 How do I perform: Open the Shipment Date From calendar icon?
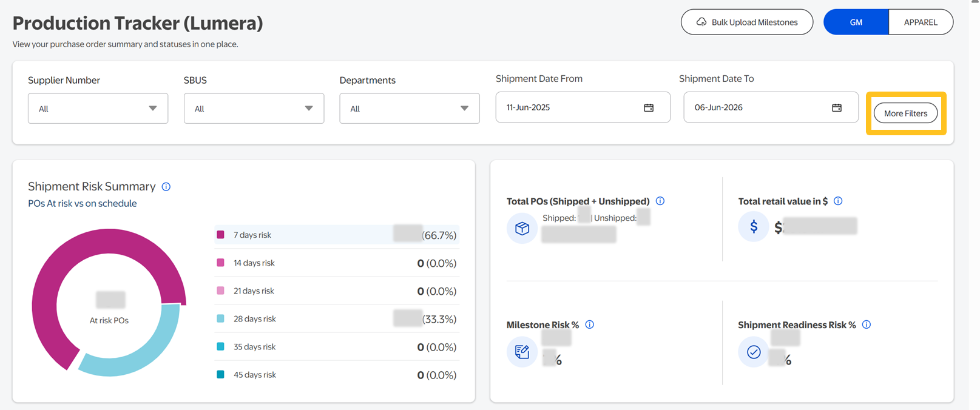649,107
